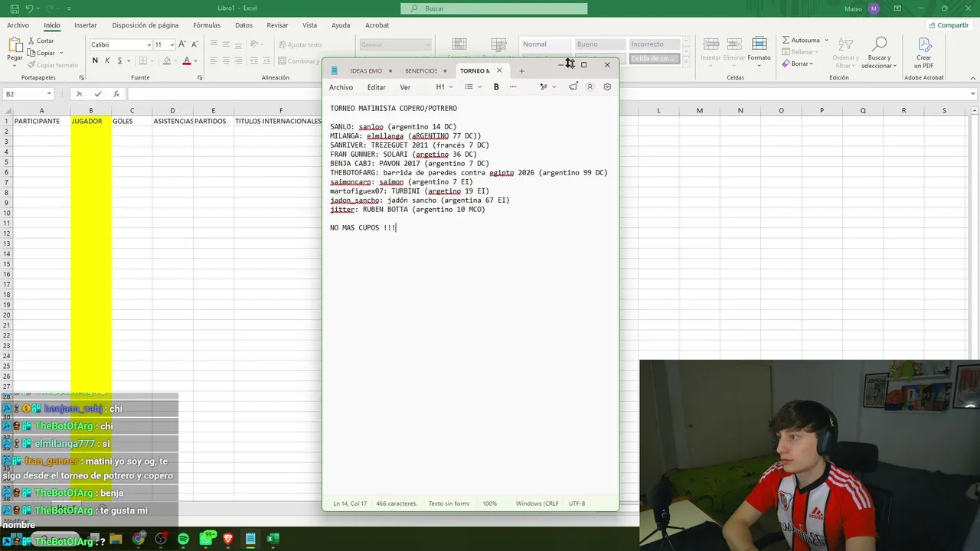
Task: Open the Archivo tab in Excel
Action: 18,25
